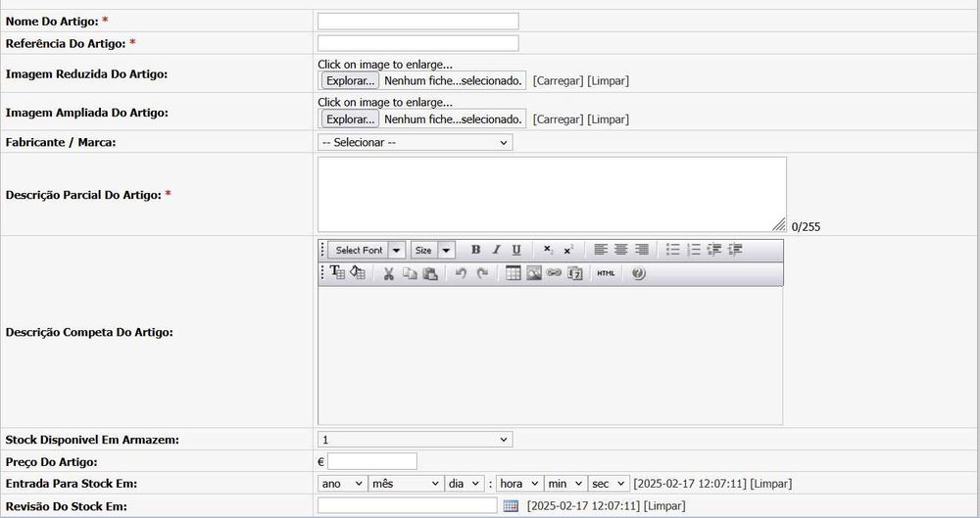Click Limpar for Imagem Reduzida
Screen dimensions: 980x518
[609, 80]
